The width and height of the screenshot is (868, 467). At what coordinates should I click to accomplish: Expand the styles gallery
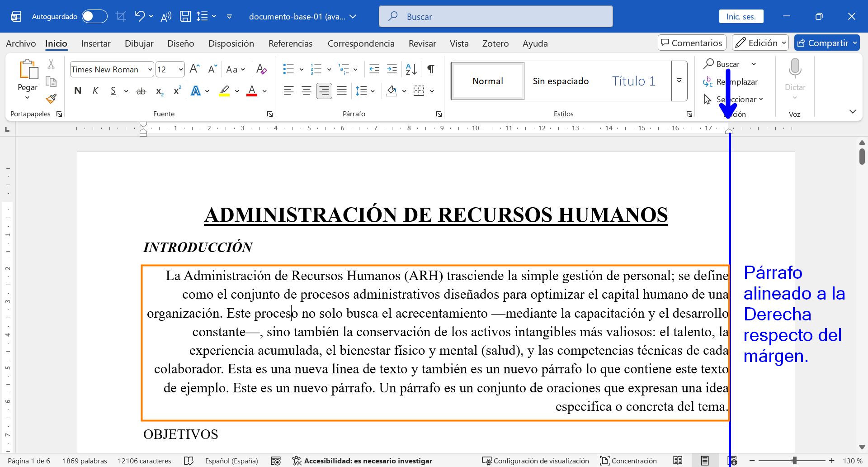[x=679, y=81]
